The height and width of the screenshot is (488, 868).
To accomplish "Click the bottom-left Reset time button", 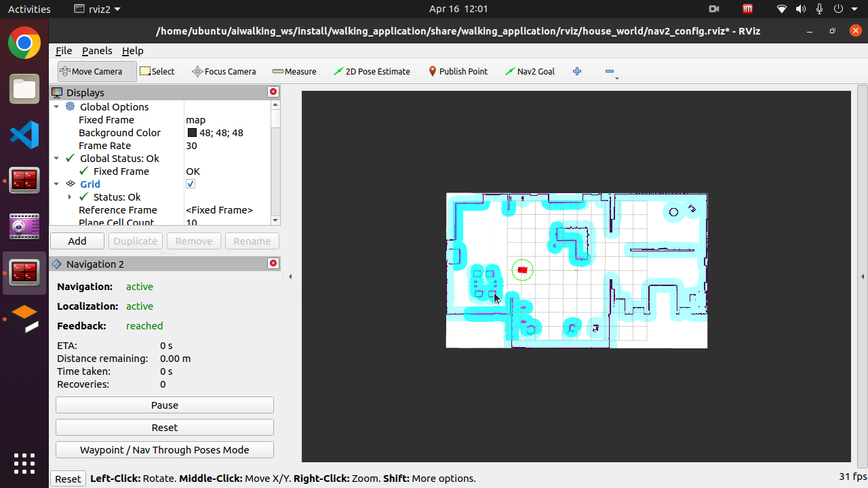I will pos(68,479).
